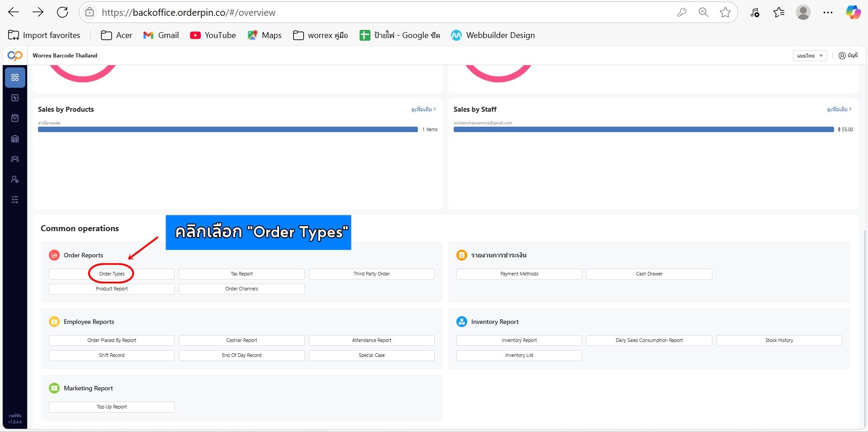Click the orange payment reports icon
The height and width of the screenshot is (432, 868).
[x=462, y=255]
